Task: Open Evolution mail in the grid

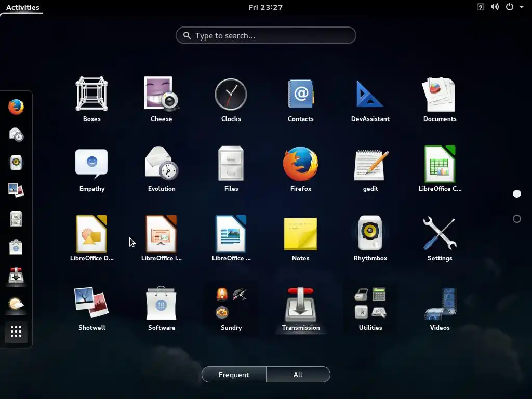Action: pos(162,169)
